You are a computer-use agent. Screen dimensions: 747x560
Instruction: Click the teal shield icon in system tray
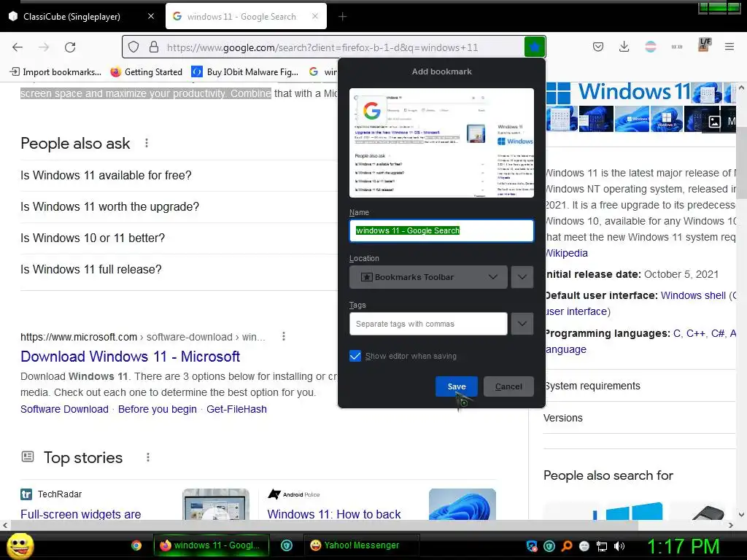549,545
